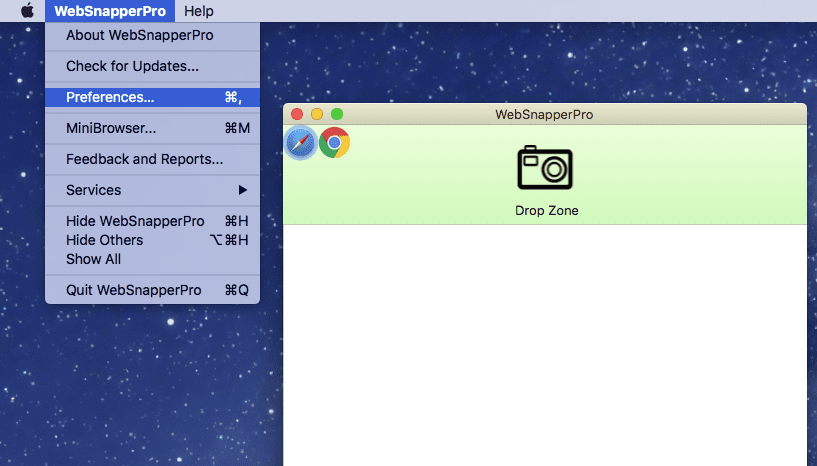Viewport: 817px width, 466px height.
Task: Maximize the WebSnapperPro window with green button
Action: point(337,114)
